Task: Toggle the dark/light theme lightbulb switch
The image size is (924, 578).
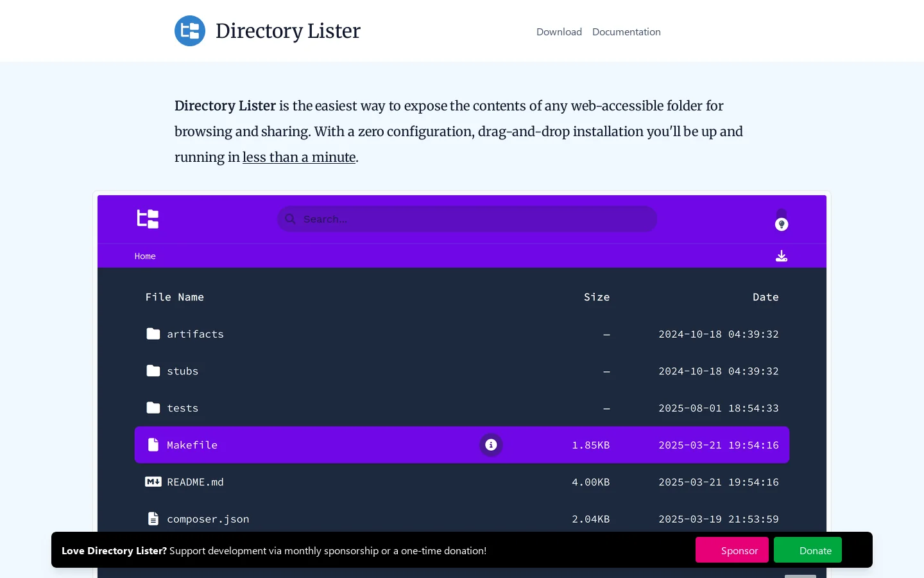Action: (782, 219)
